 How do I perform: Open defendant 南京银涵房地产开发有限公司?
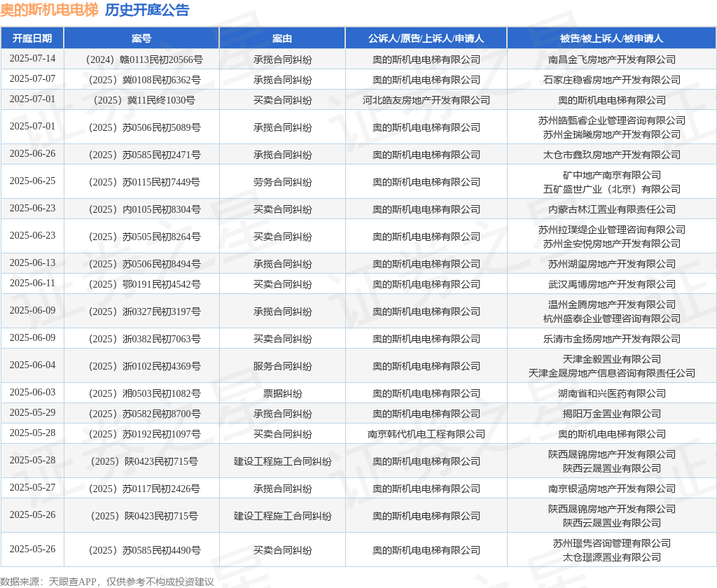[612, 489]
